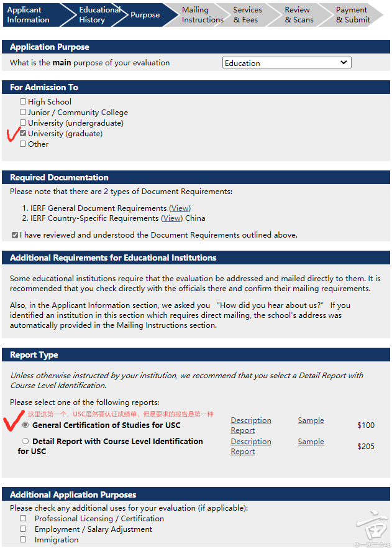Open Description Report for Detail Report
The width and height of the screenshot is (392, 548).
tap(250, 447)
